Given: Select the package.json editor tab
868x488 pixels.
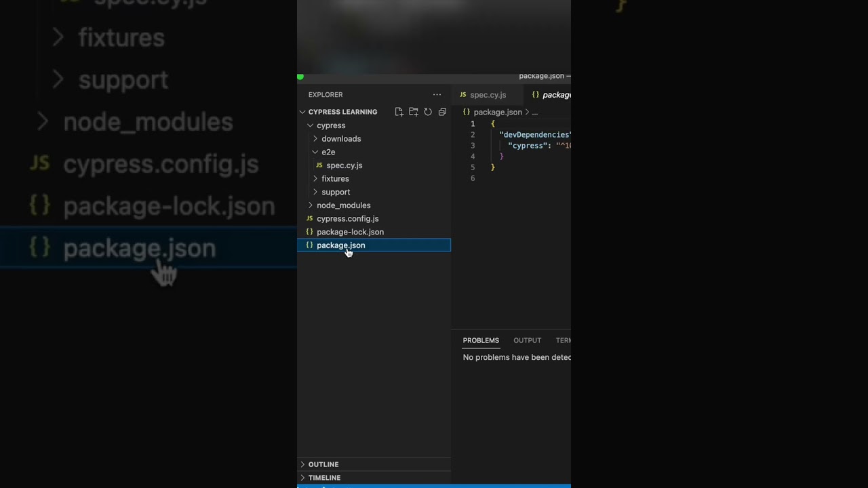Looking at the screenshot, I should (x=548, y=95).
